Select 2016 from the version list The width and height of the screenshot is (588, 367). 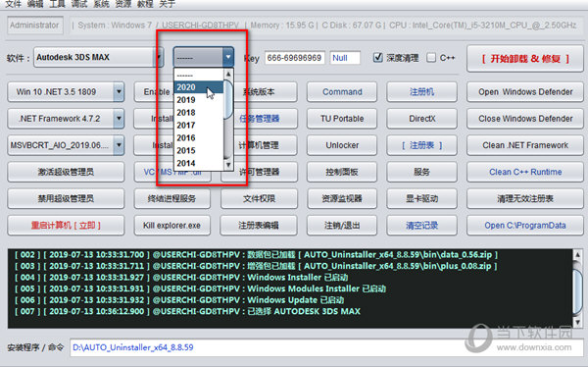[x=199, y=137]
